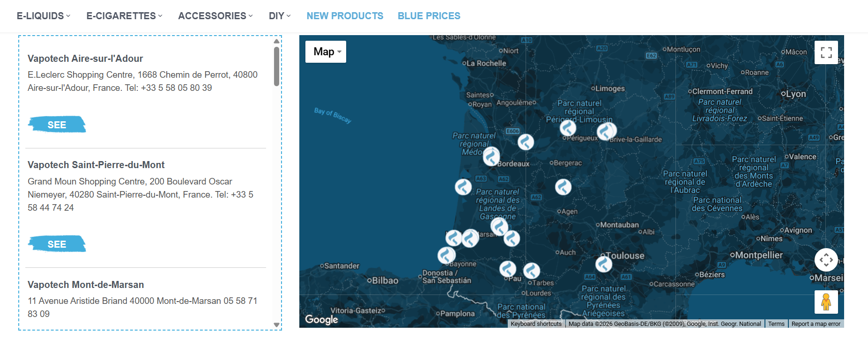Image resolution: width=868 pixels, height=339 pixels.
Task: Click the Montpellier city label
Action: point(759,255)
